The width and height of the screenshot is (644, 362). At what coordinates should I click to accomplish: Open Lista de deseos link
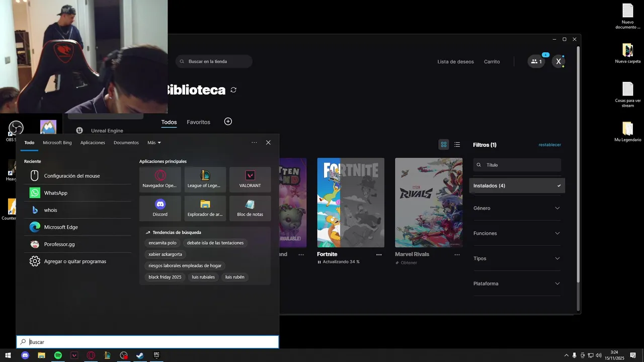[455, 62]
